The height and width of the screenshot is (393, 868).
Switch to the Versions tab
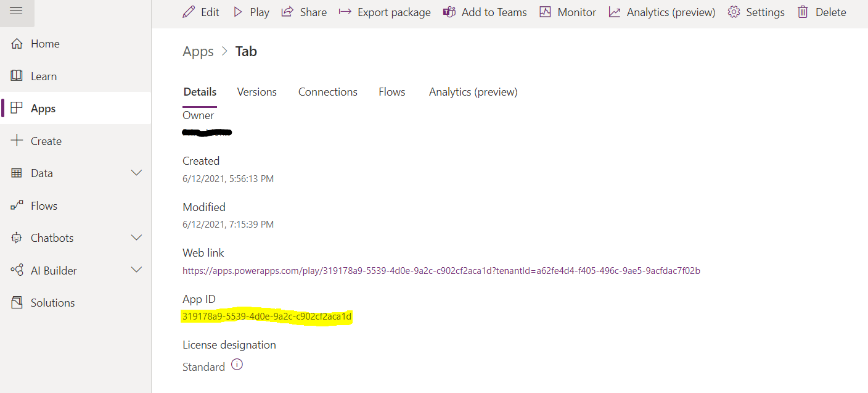click(x=256, y=91)
